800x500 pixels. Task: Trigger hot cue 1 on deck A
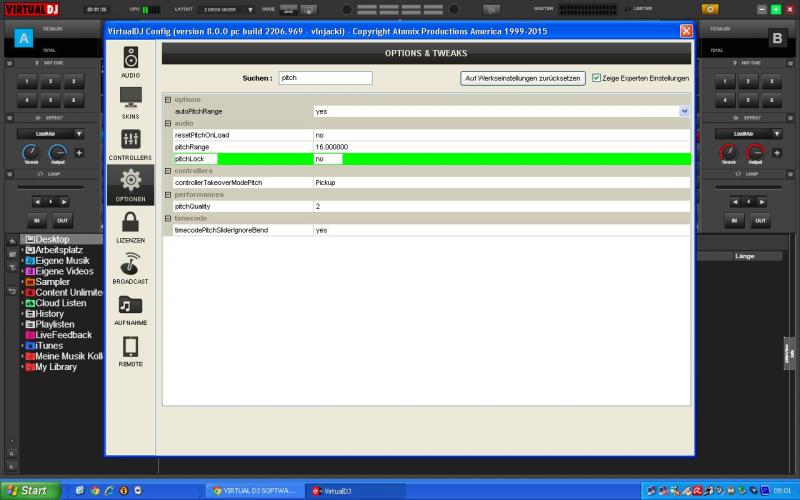(27, 81)
